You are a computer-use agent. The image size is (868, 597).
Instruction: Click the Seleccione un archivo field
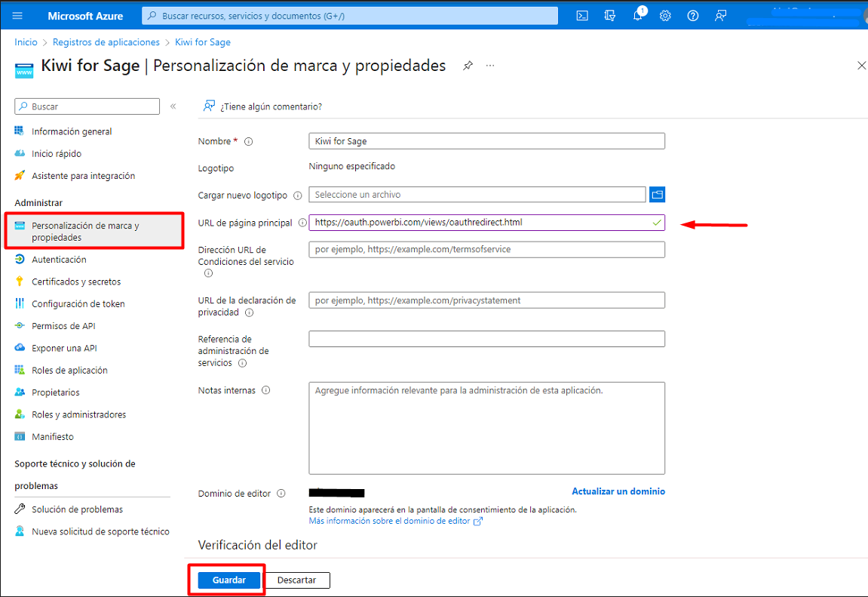pos(477,195)
